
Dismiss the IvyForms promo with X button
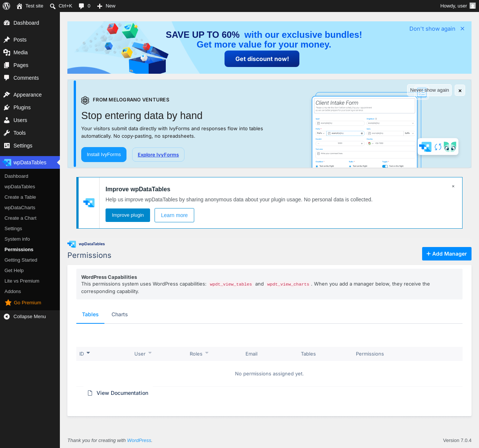pyautogui.click(x=460, y=90)
